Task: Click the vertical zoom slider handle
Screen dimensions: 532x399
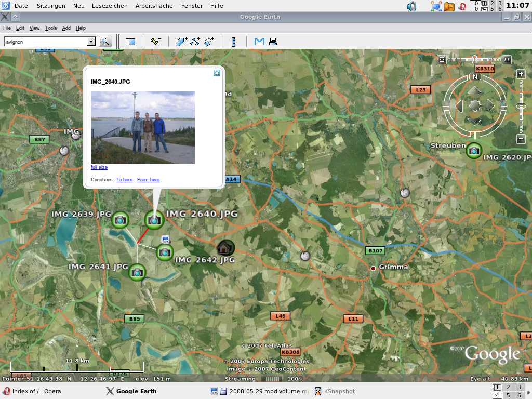Action: [521, 106]
